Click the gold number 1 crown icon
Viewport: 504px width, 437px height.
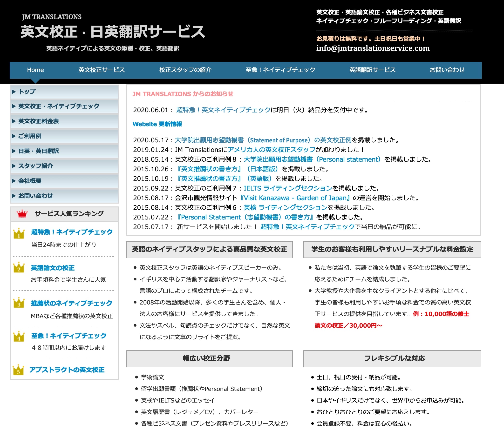pyautogui.click(x=19, y=234)
